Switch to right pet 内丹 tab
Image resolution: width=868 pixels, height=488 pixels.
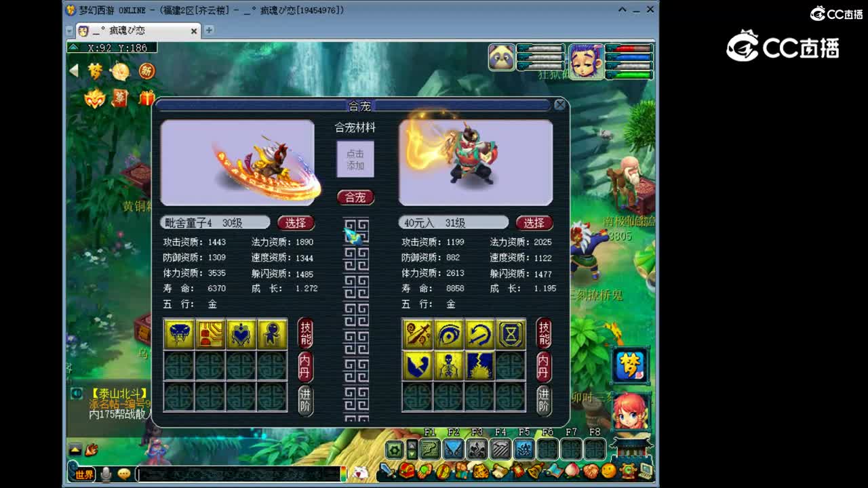[x=544, y=367]
